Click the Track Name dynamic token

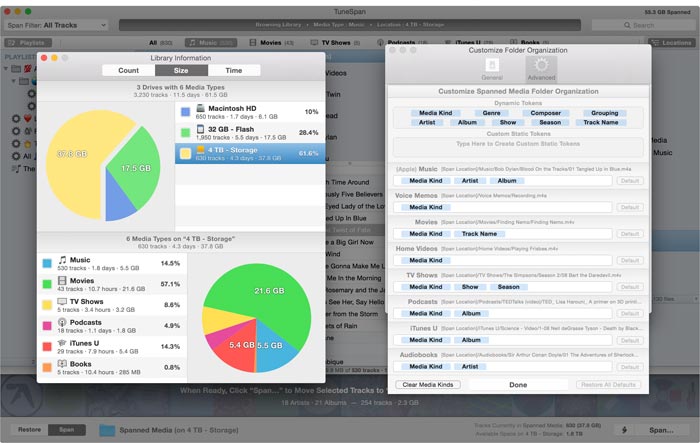pos(601,122)
